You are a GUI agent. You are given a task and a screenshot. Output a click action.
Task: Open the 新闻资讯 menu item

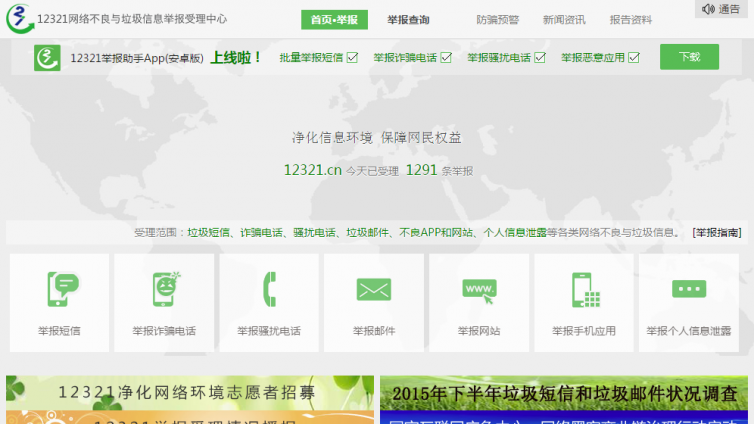(x=564, y=20)
